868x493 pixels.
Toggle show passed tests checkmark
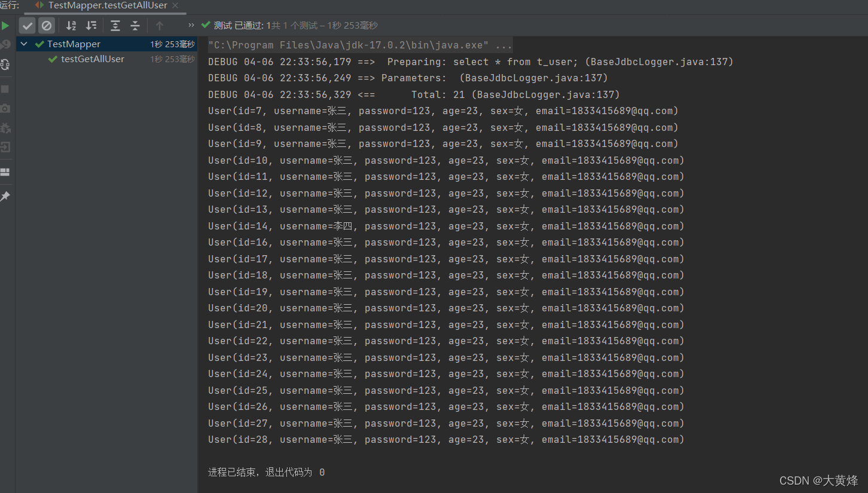[x=27, y=26]
